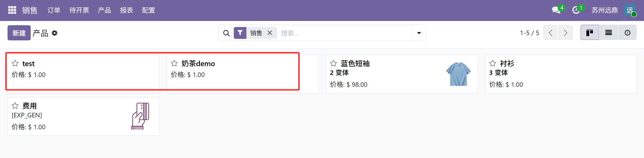Click the 产品 breadcrumb title
The height and width of the screenshot is (158, 644).
[41, 33]
